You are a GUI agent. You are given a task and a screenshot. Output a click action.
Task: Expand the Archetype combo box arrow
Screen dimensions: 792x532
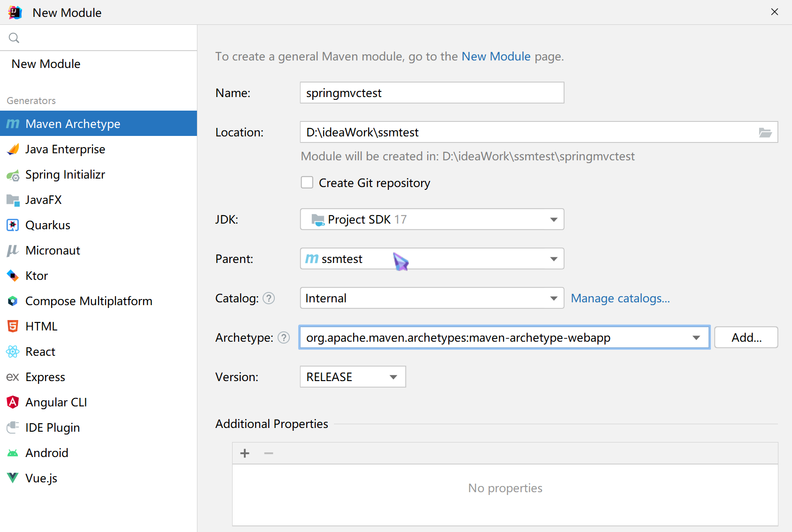(696, 337)
